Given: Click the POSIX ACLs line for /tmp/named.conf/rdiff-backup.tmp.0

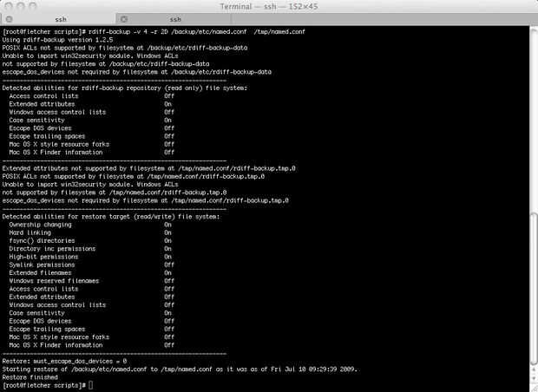Looking at the screenshot, I should [134, 177].
